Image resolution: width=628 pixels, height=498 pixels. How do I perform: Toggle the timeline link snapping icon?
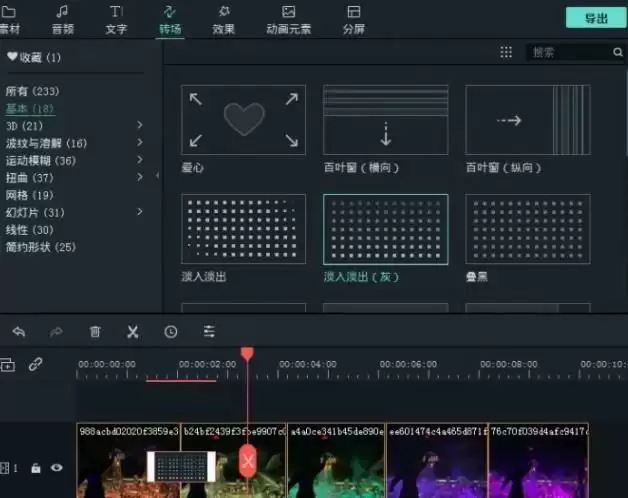[35, 365]
